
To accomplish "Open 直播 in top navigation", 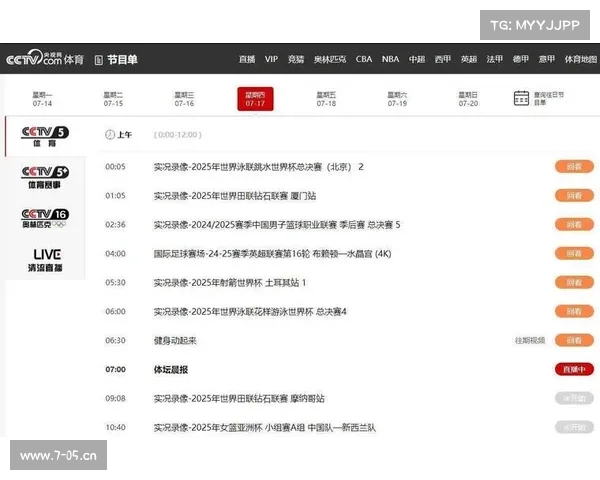I will 247,59.
